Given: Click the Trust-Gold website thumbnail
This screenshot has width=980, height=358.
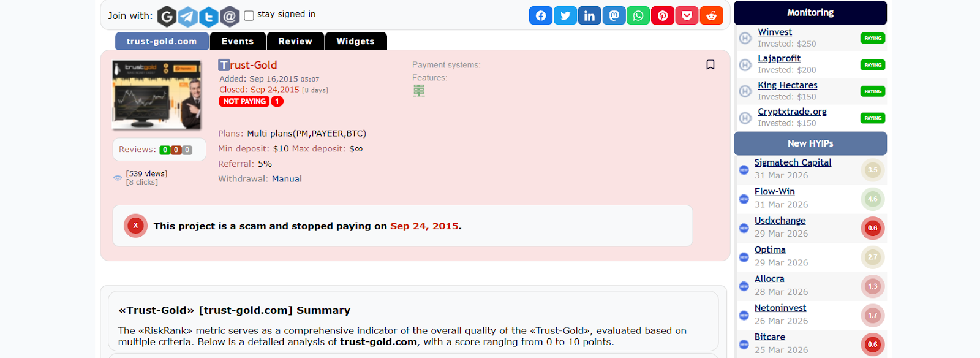Looking at the screenshot, I should coord(157,95).
